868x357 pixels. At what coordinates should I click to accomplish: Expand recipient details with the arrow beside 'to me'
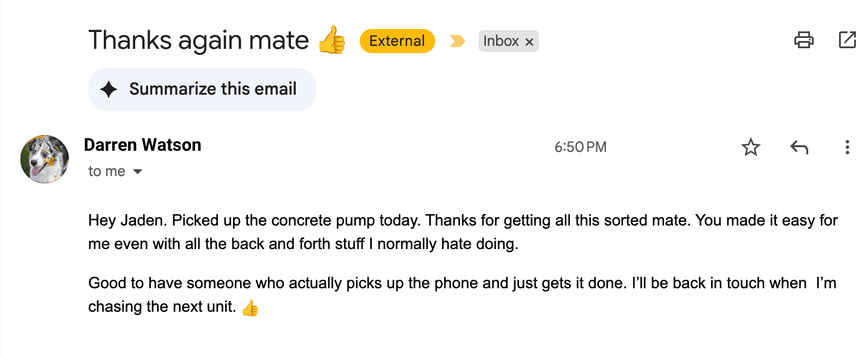pos(138,172)
